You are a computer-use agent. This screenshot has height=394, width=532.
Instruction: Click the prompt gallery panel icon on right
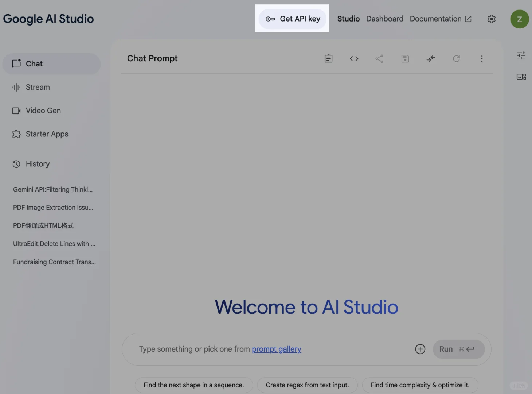[521, 77]
